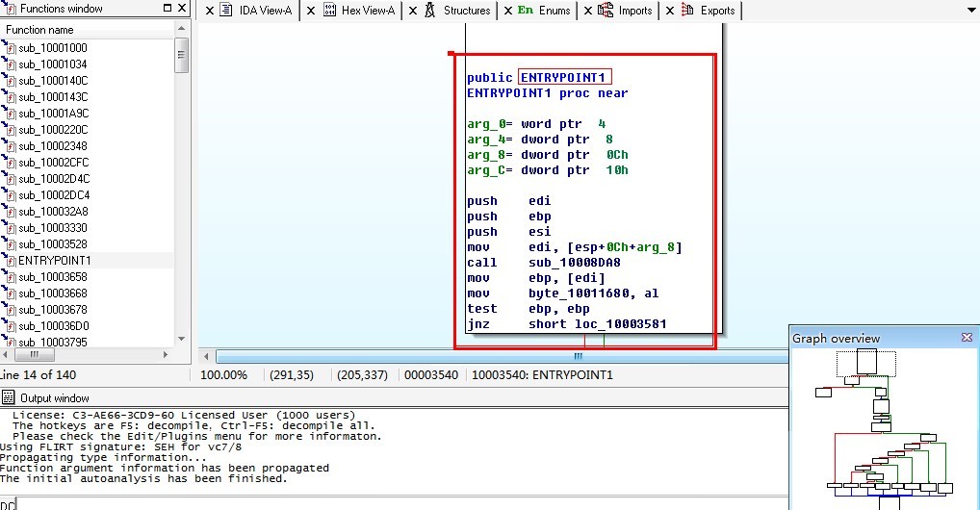Viewport: 980px width, 510px height.
Task: Select sub_1000143C in the function list
Action: tap(53, 97)
